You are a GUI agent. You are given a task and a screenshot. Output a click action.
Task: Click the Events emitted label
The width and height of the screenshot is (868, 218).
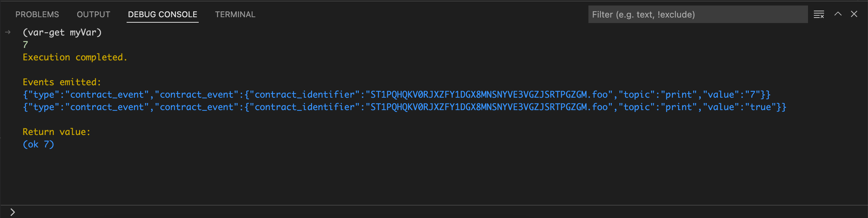click(x=61, y=82)
